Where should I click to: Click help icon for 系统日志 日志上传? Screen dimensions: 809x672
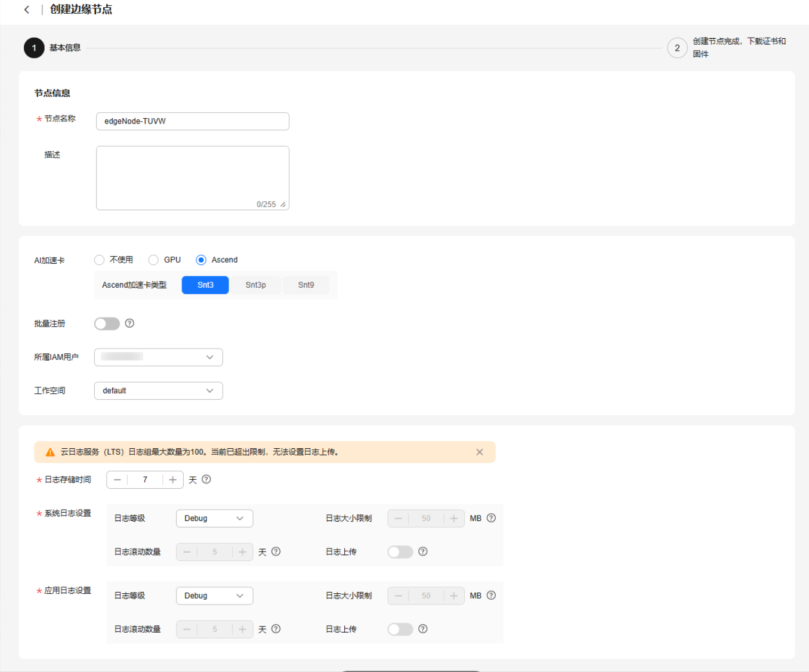coord(423,551)
